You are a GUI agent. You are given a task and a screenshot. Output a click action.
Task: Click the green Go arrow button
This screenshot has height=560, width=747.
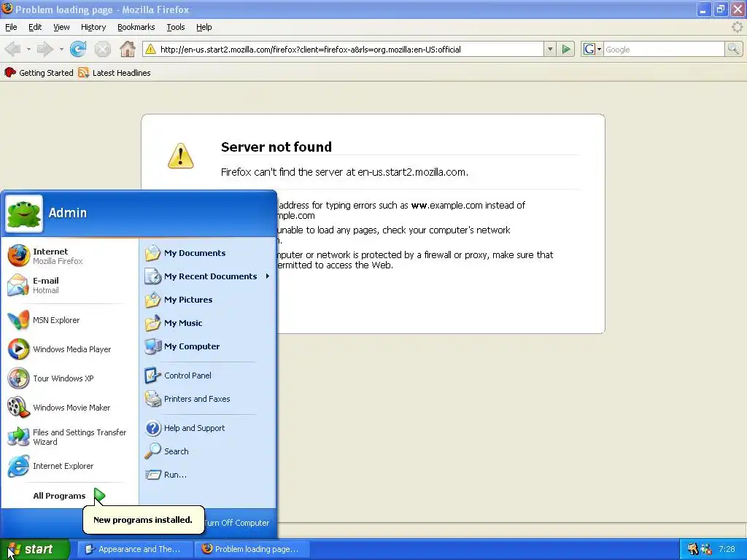pyautogui.click(x=566, y=49)
